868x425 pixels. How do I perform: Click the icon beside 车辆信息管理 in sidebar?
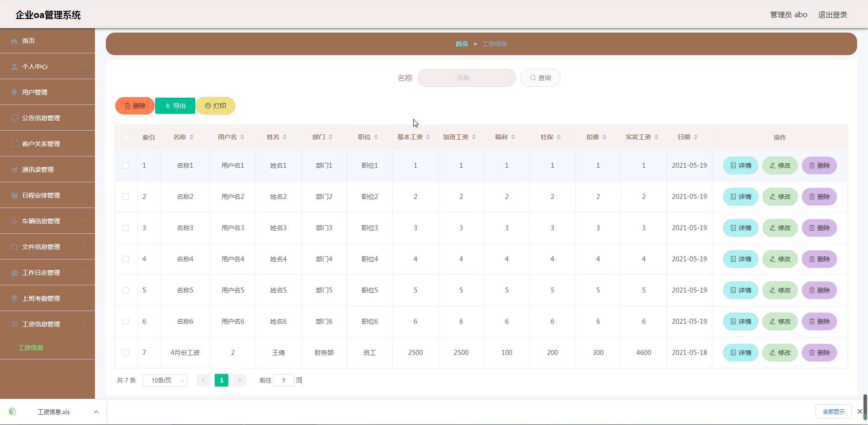(x=14, y=221)
